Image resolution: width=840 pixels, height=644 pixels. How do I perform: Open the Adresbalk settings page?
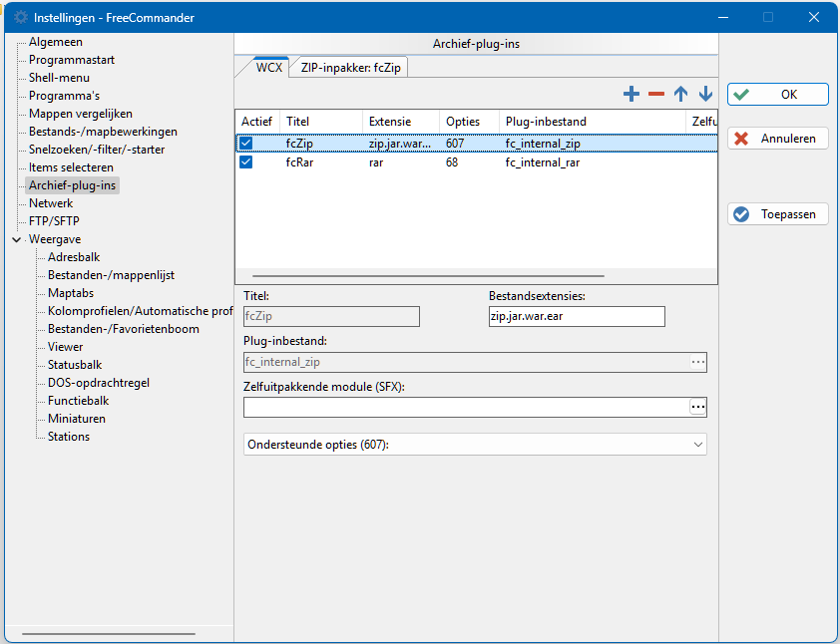pyautogui.click(x=74, y=257)
